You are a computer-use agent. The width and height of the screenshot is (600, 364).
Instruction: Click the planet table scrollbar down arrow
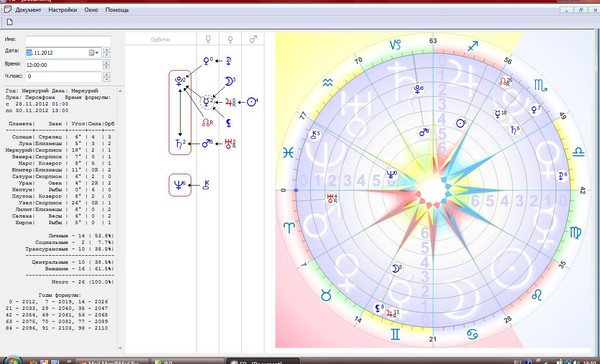click(x=121, y=348)
